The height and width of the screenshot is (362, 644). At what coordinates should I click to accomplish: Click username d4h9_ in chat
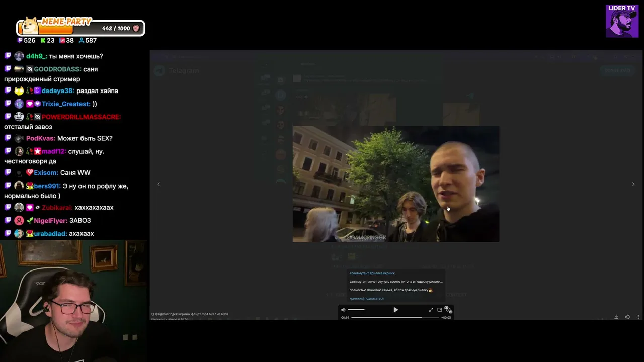coord(36,56)
